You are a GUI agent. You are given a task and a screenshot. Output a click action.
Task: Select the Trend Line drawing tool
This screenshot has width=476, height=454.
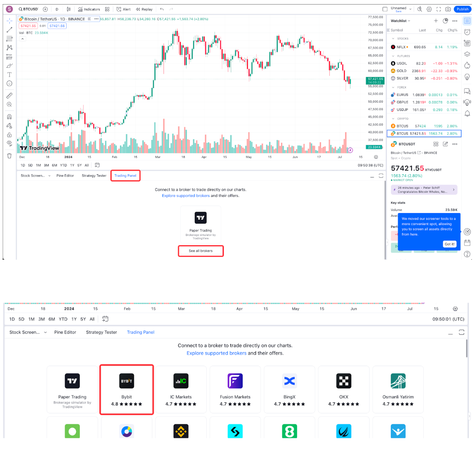[x=9, y=30]
